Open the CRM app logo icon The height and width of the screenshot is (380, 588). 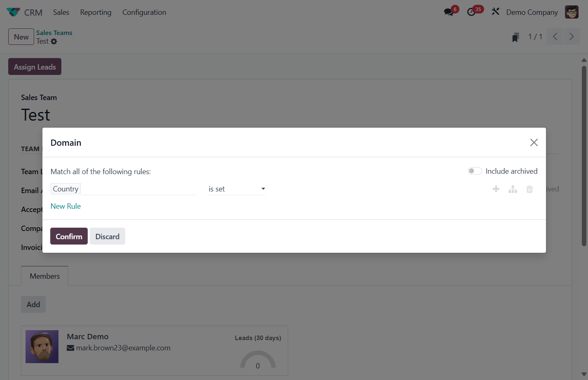13,12
